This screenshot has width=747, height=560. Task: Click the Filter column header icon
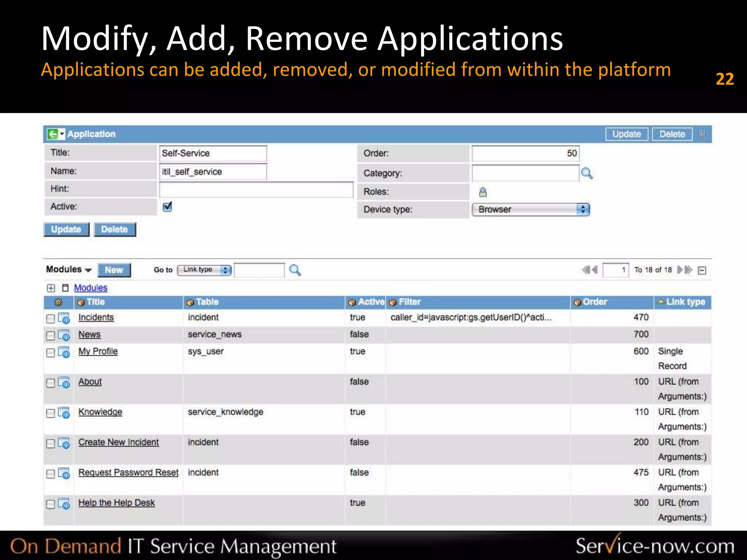(x=393, y=303)
